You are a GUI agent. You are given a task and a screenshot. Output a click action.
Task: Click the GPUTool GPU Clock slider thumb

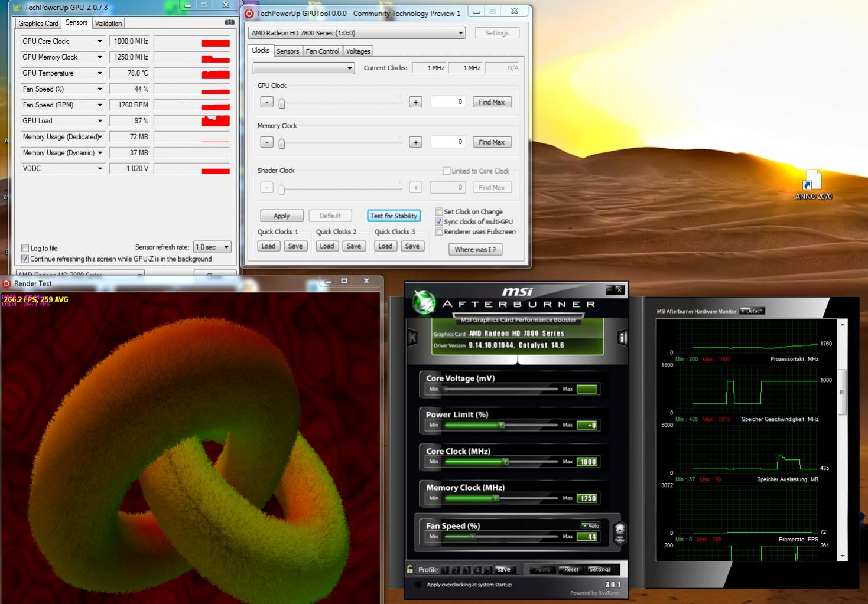(282, 103)
